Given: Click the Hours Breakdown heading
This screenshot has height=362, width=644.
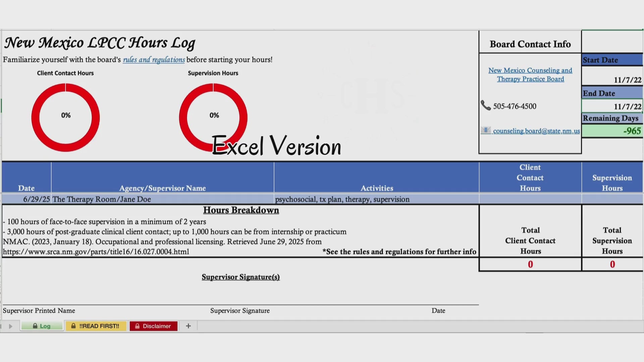Looking at the screenshot, I should (x=241, y=210).
